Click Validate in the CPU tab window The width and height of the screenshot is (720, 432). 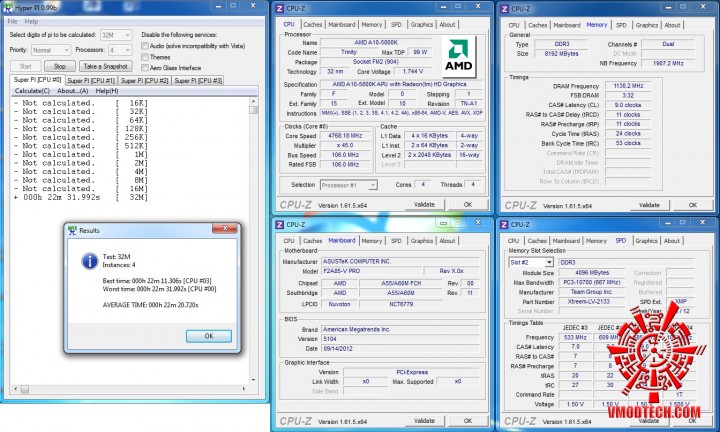[424, 205]
